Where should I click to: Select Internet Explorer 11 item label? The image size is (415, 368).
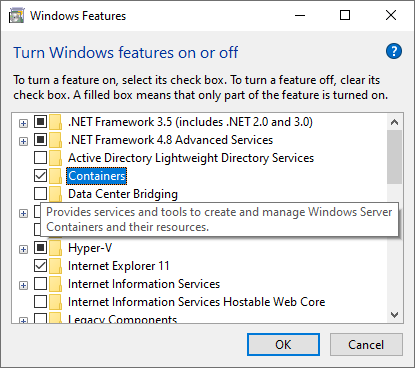pos(119,266)
